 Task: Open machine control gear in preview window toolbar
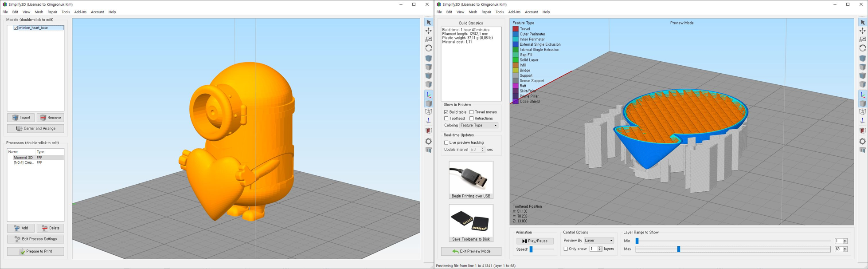click(862, 141)
